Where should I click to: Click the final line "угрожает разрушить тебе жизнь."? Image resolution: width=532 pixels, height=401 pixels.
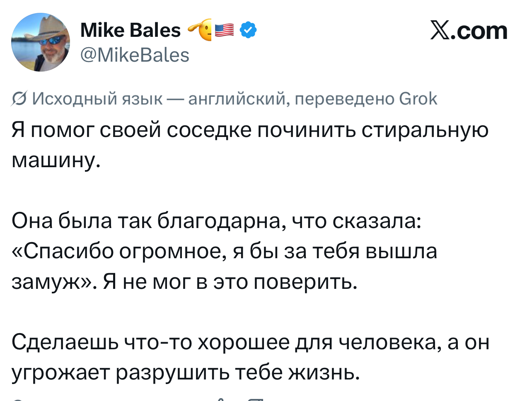pyautogui.click(x=185, y=373)
